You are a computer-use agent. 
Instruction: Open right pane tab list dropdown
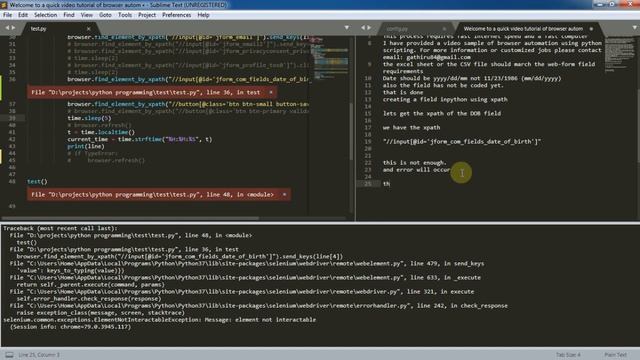click(x=635, y=28)
